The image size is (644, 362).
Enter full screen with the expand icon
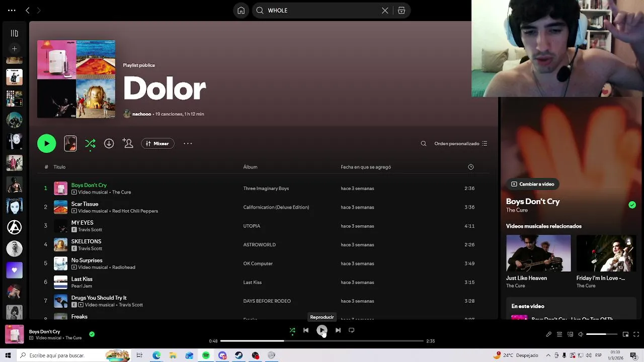(x=636, y=334)
